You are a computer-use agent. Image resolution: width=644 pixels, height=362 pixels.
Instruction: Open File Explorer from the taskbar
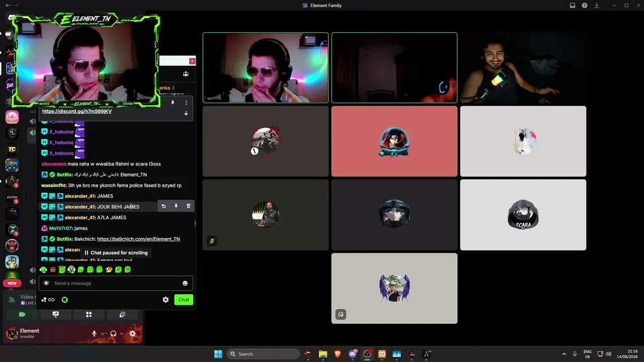pyautogui.click(x=323, y=354)
